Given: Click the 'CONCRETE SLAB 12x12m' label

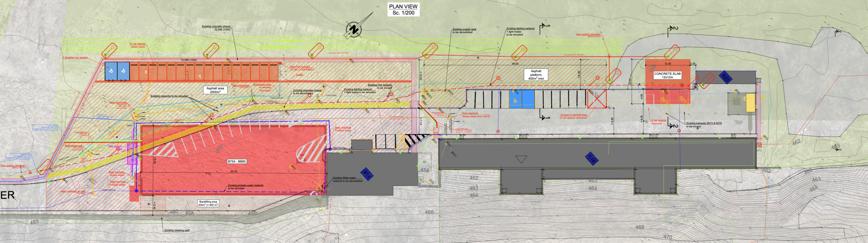Looking at the screenshot, I should (667, 75).
